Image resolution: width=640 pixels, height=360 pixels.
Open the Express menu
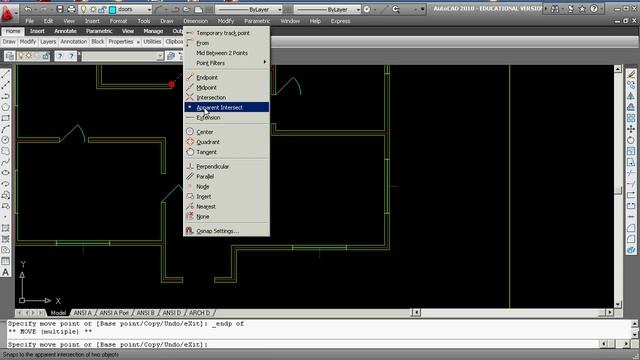point(340,21)
